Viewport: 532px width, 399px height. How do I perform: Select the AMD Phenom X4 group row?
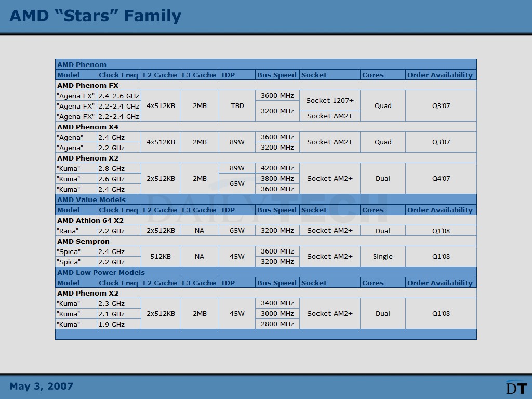[x=88, y=127]
